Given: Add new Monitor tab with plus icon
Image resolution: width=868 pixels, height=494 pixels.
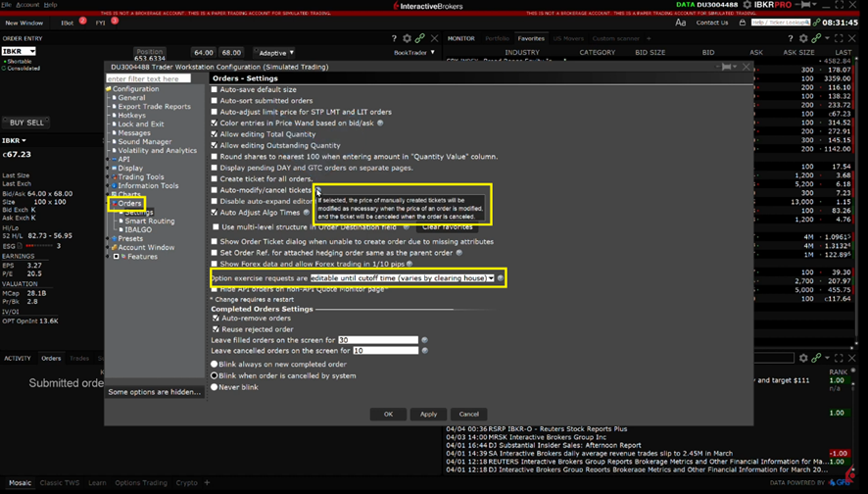Looking at the screenshot, I should 649,39.
